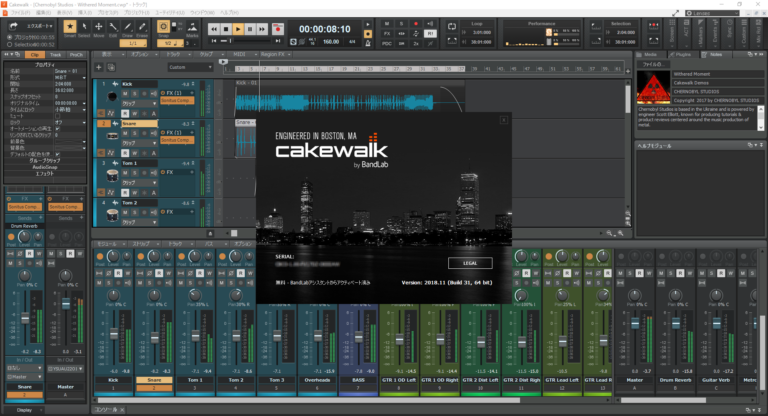Open the Track tab in the inspector
Image resolution: width=768 pixels, height=416 pixels.
tap(56, 54)
